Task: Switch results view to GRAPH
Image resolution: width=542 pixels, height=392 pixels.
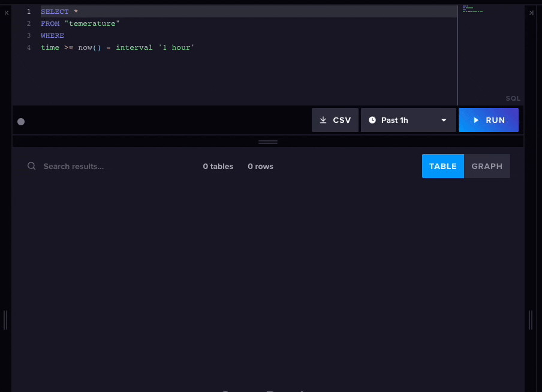Action: (487, 166)
